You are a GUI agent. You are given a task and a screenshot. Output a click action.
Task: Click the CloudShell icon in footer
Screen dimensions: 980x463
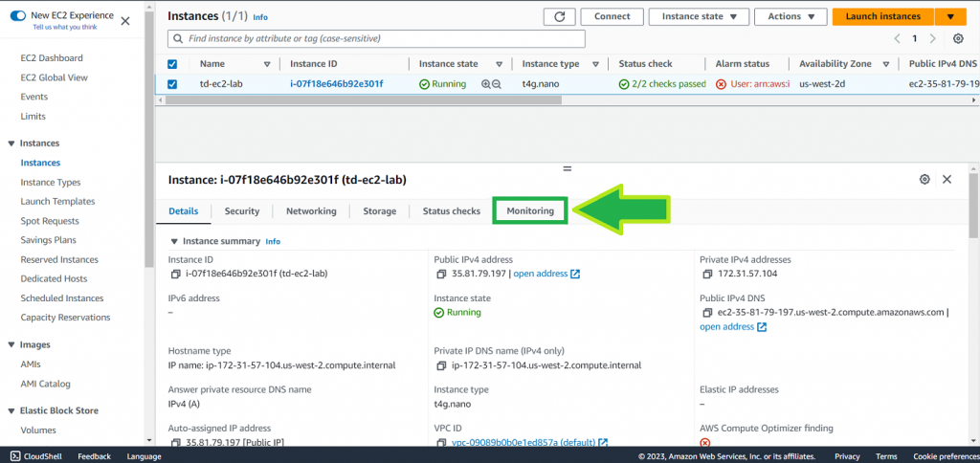(14, 456)
